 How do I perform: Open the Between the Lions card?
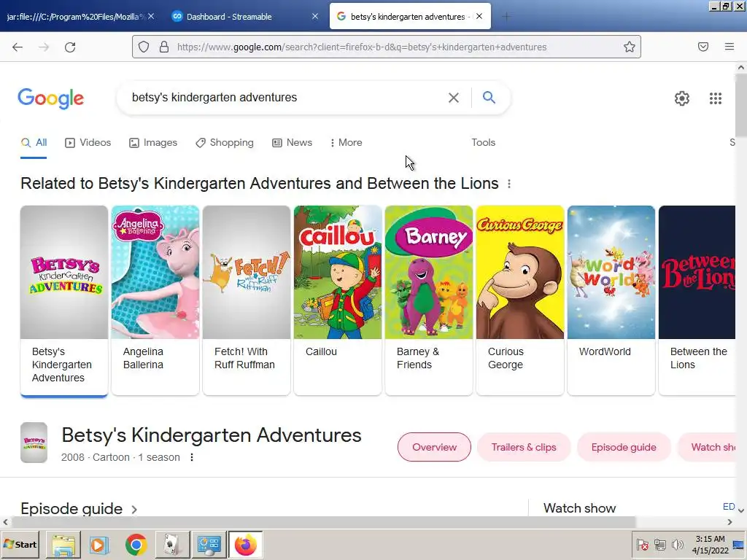(x=697, y=300)
